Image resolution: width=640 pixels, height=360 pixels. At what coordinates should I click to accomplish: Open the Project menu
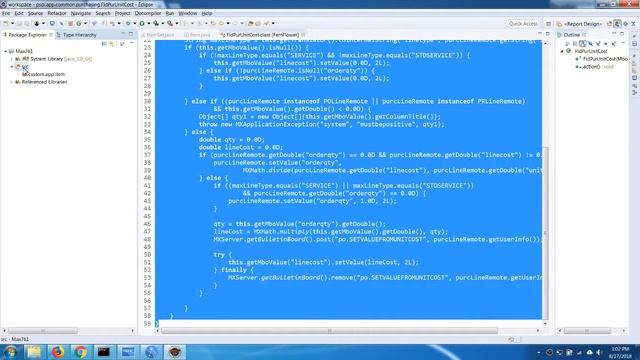click(x=122, y=13)
